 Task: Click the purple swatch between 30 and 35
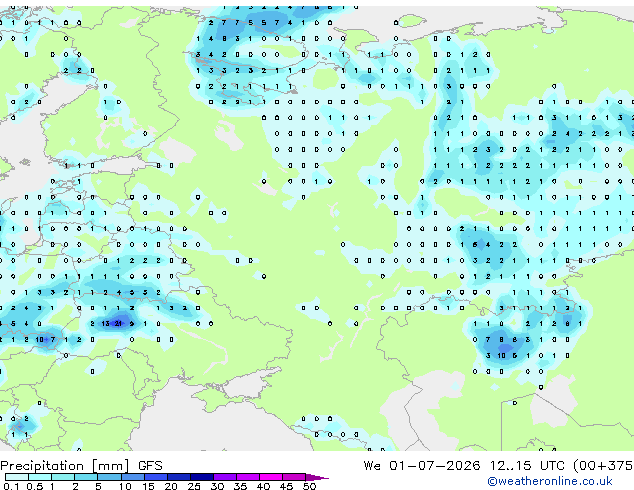tap(224, 477)
